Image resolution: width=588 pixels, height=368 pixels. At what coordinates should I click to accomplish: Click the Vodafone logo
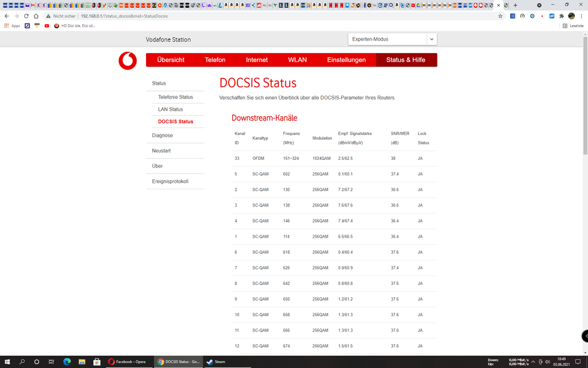(x=127, y=61)
